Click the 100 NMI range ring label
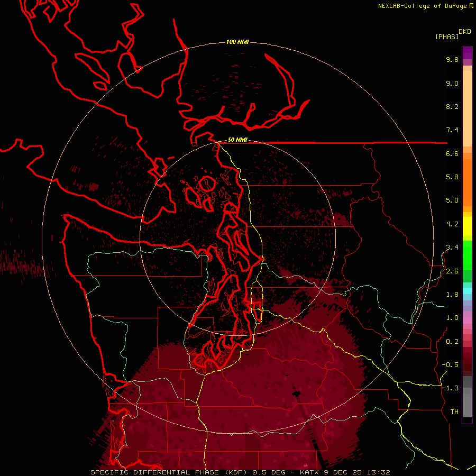The width and height of the screenshot is (476, 476). (x=237, y=42)
